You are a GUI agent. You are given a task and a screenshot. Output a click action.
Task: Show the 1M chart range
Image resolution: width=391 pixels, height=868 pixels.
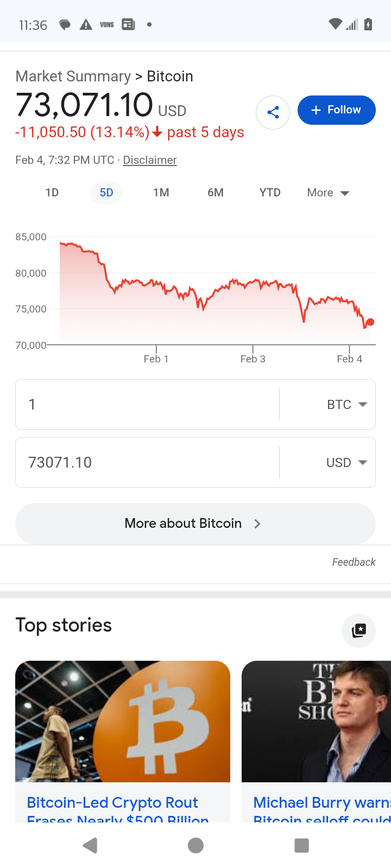click(161, 193)
